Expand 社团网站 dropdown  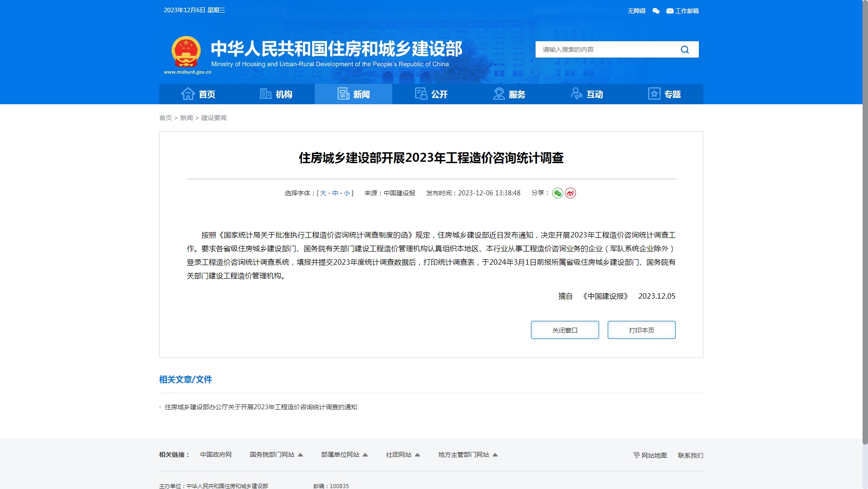coord(403,455)
